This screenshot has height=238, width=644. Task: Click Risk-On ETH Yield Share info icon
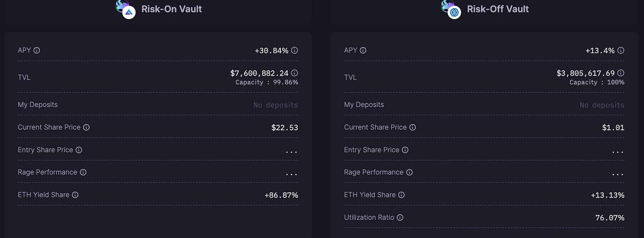(x=75, y=195)
